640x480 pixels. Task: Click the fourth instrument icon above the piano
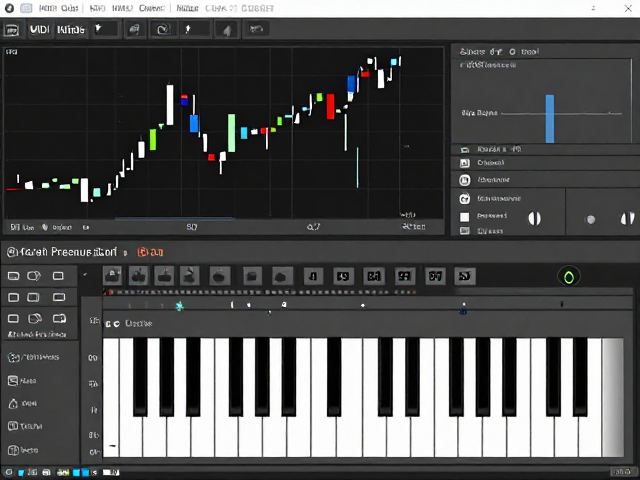click(189, 276)
